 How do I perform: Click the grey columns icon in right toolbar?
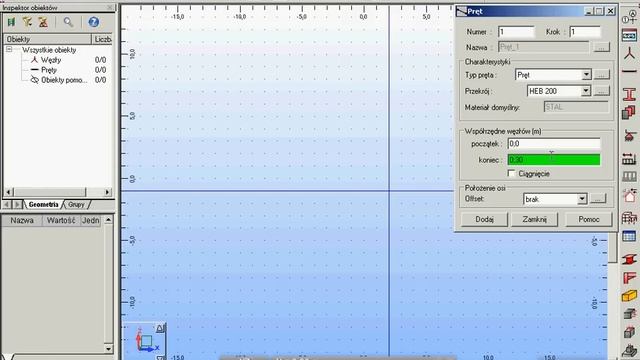tap(629, 176)
